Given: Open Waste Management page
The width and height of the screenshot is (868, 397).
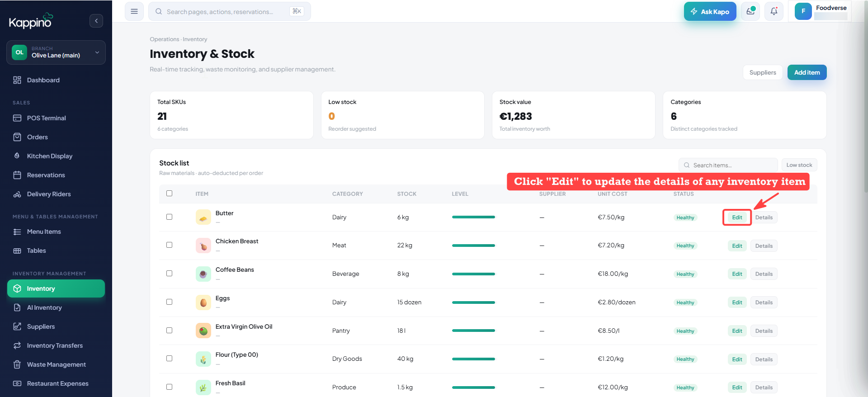Looking at the screenshot, I should 56,364.
